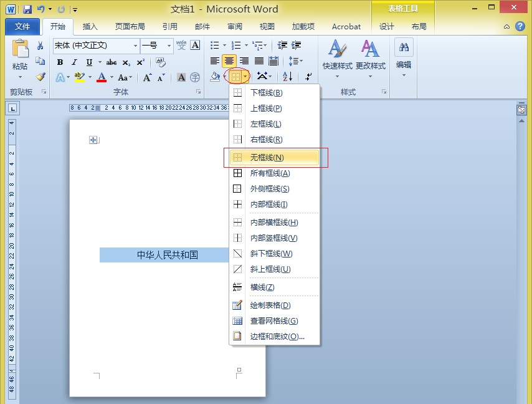Choose 绘制表格(D) draw table
532x404 pixels.
(x=275, y=305)
